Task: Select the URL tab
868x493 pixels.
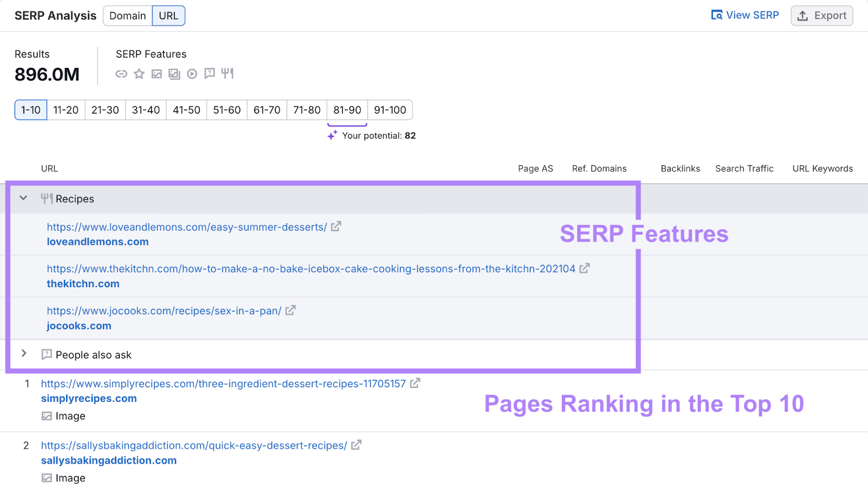Action: tap(169, 16)
